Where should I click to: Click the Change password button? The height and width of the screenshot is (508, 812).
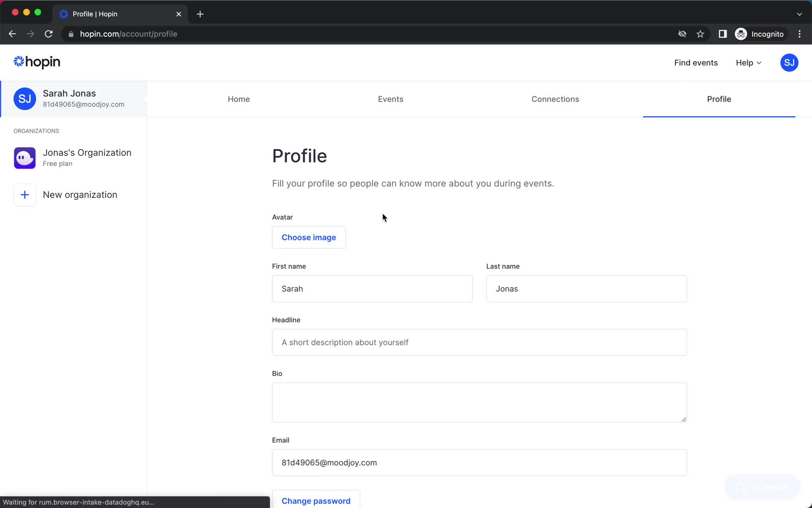(316, 501)
